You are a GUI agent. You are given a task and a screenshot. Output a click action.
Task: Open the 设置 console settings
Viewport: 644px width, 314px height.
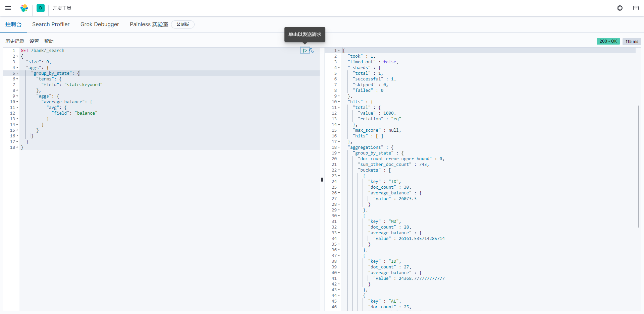tap(34, 41)
